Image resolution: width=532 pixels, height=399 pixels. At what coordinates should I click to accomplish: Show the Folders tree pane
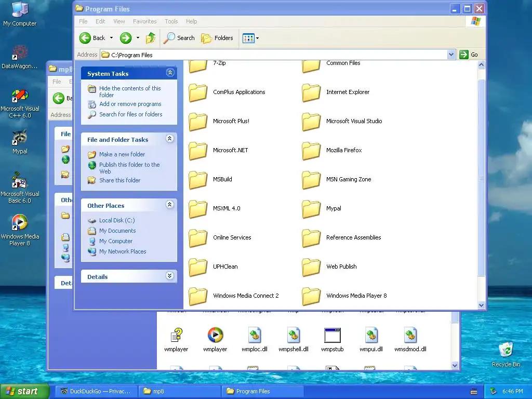point(217,38)
